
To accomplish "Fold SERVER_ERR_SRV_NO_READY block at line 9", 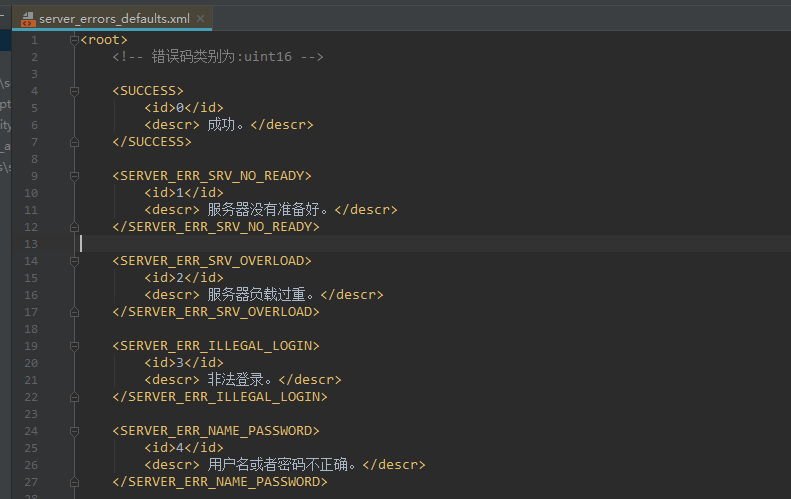I will click(74, 176).
